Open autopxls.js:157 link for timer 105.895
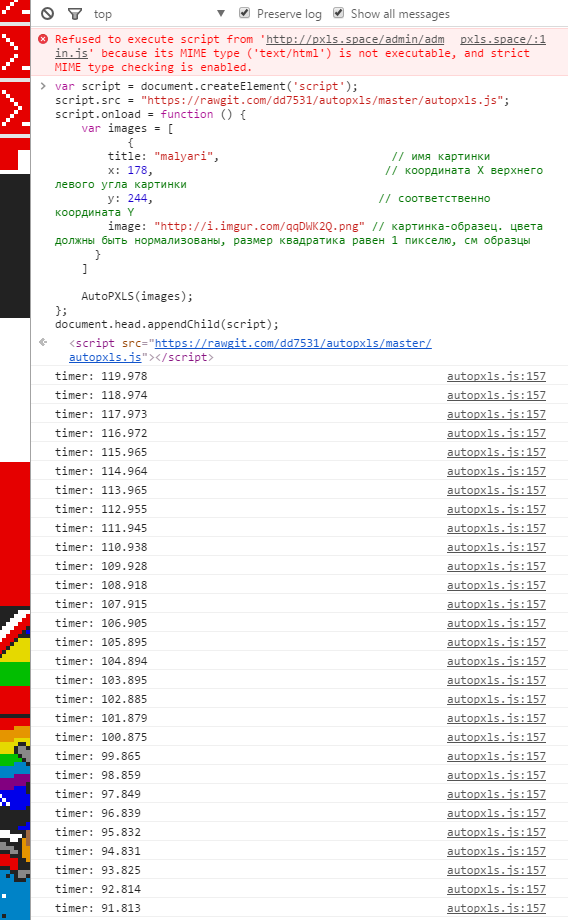This screenshot has width=568, height=920. [x=496, y=642]
